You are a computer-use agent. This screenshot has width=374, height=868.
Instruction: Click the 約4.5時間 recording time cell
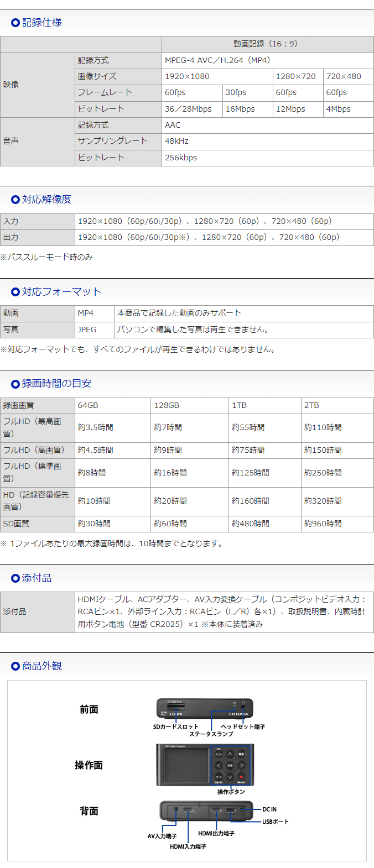(x=113, y=450)
